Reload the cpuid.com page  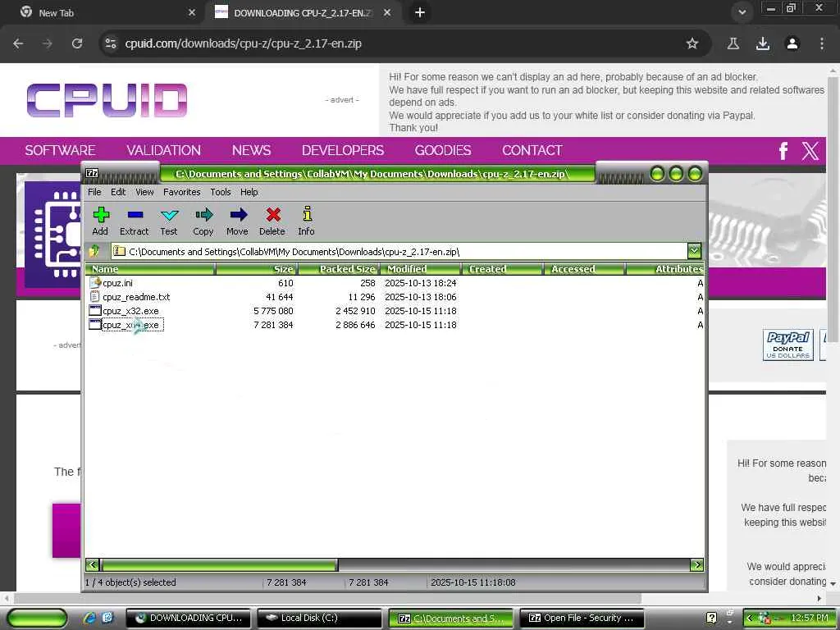point(77,43)
